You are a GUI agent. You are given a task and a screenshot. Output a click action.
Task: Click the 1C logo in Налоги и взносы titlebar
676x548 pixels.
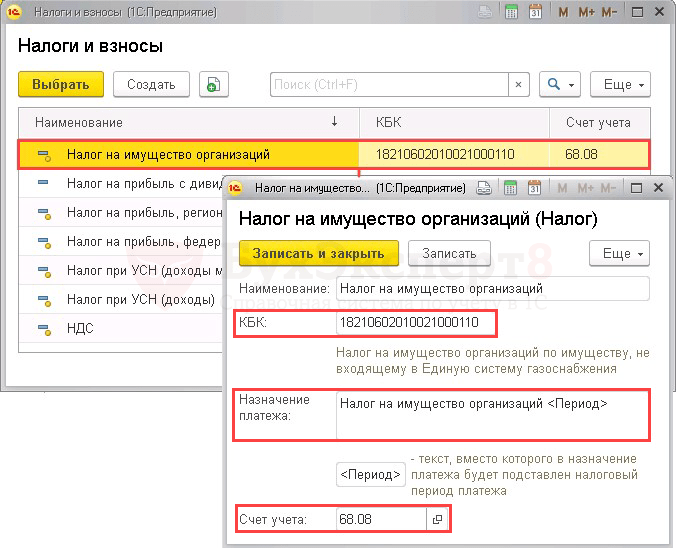point(14,12)
